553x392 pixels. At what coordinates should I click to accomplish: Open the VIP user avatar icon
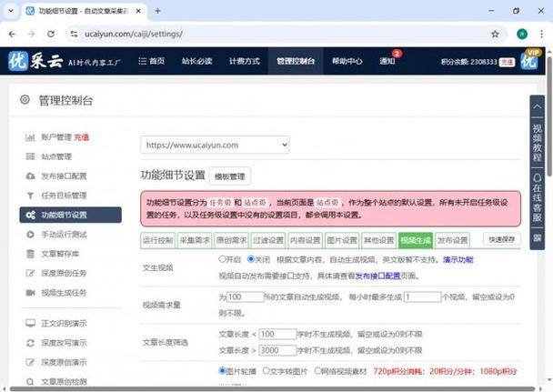click(529, 61)
